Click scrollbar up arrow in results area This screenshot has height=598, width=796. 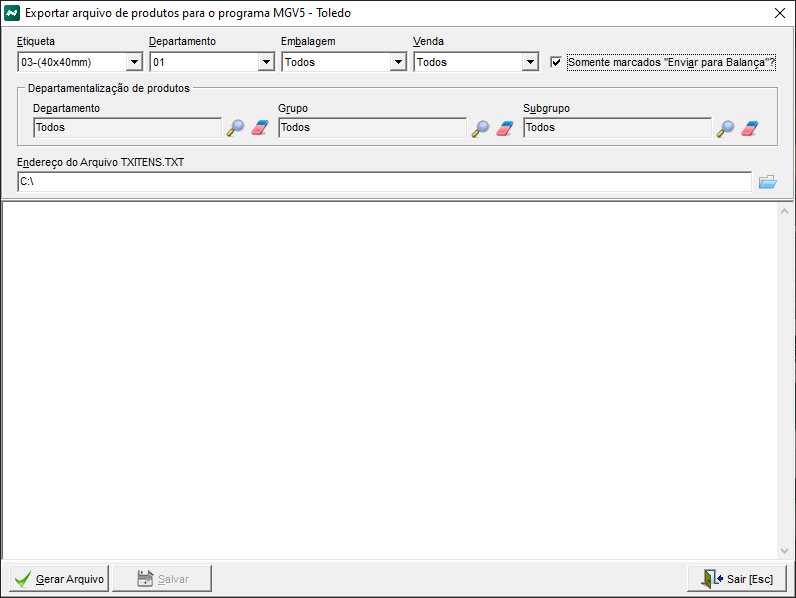(784, 211)
